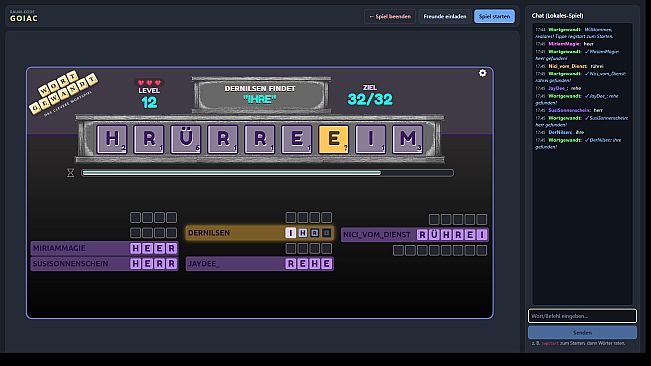Viewport: 651px width, 366px height.
Task: Select the DERNILSEN player row
Action: (259, 233)
